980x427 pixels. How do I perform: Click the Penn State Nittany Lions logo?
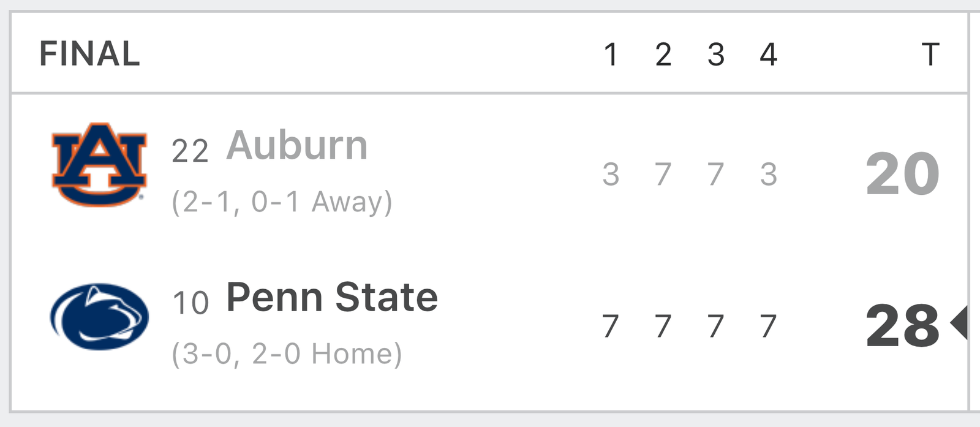99,316
